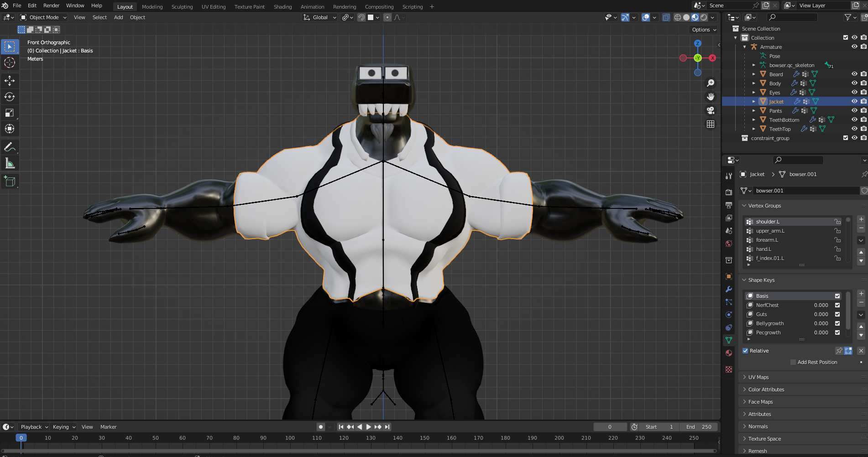Activate the Scale tool

coord(10,113)
